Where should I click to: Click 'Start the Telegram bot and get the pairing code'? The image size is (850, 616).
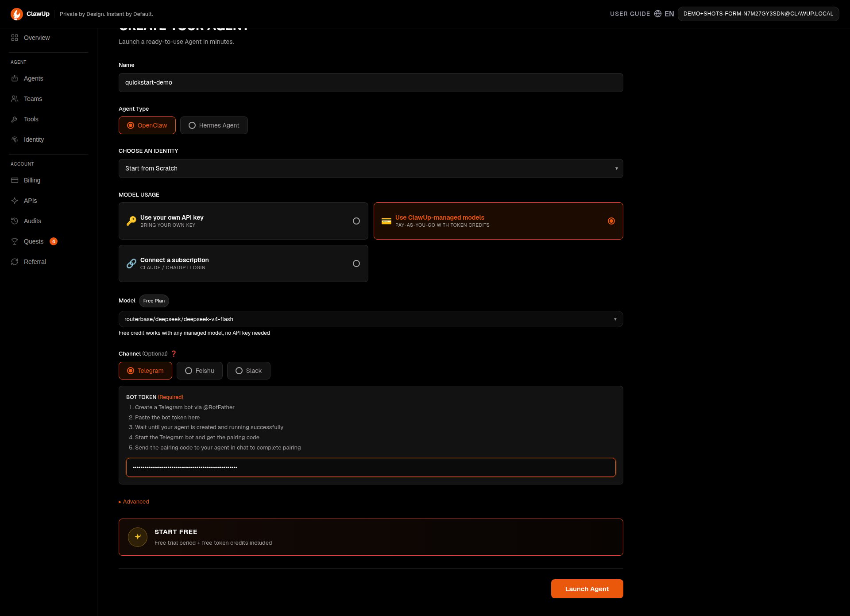[x=197, y=438]
